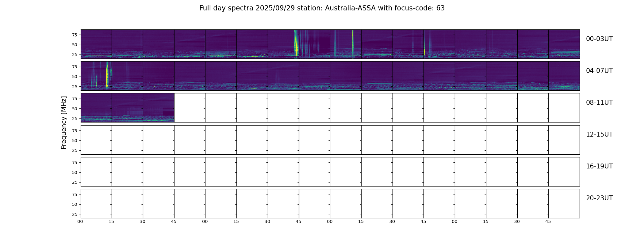
Task: Click the plot title 'Full day spectra 2025/09/29'
Action: 247,8
